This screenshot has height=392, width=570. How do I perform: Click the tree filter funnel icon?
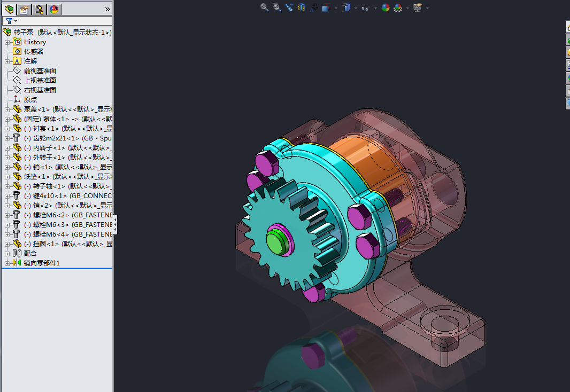(9, 21)
